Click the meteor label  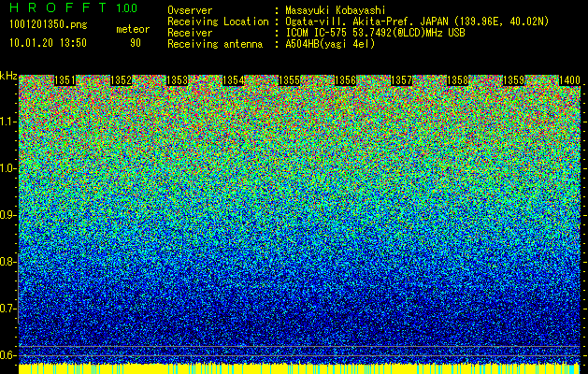[x=133, y=29]
